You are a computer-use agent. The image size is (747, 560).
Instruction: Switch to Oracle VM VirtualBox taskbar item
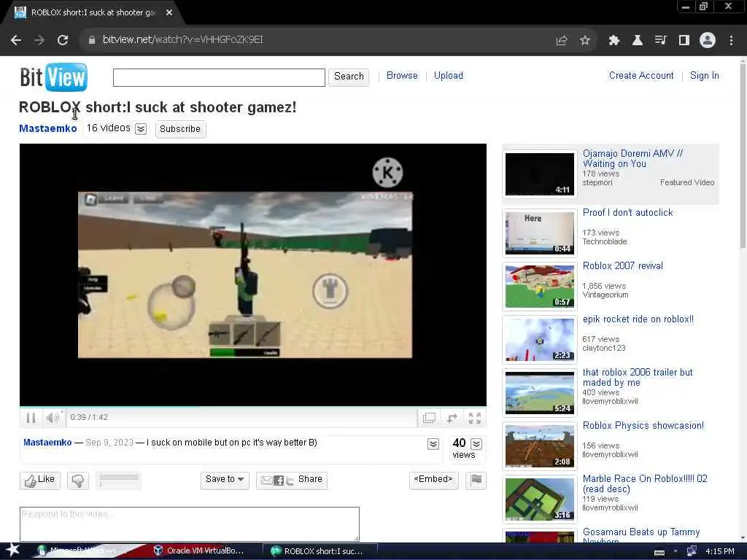(198, 551)
